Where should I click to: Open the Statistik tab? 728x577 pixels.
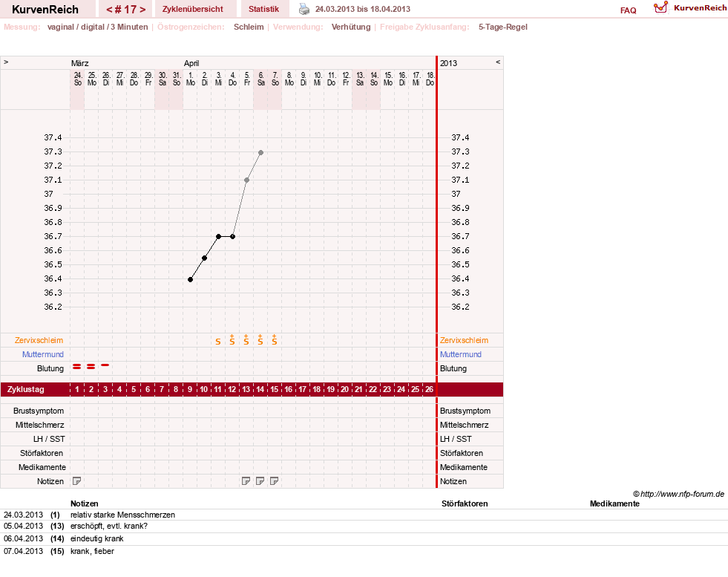pos(263,9)
